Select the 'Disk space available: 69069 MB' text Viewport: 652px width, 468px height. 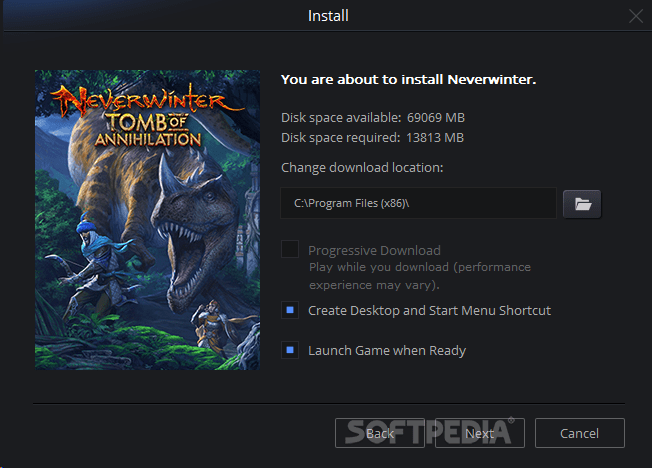(x=373, y=118)
